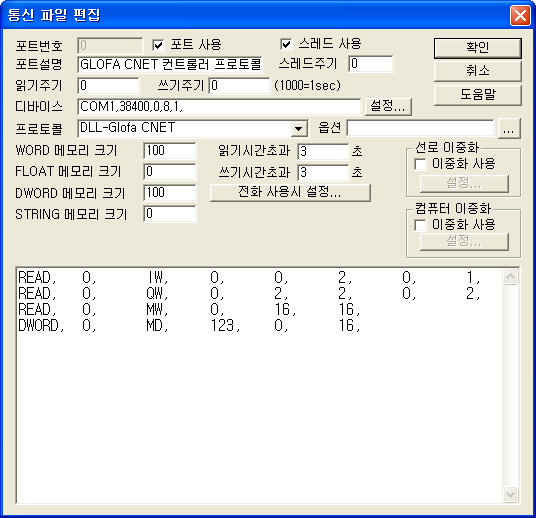Click the scroll up arrow in list
The width and height of the screenshot is (536, 518).
pos(510,277)
